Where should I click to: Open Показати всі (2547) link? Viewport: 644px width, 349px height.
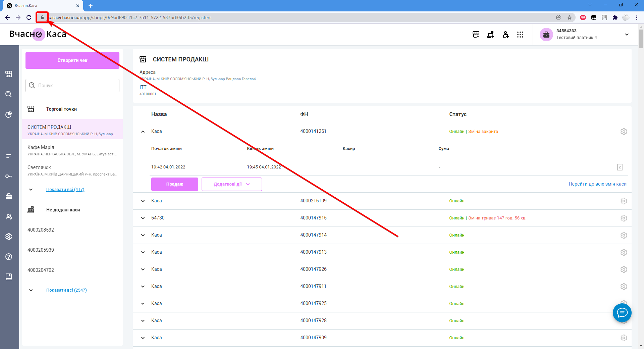66,290
